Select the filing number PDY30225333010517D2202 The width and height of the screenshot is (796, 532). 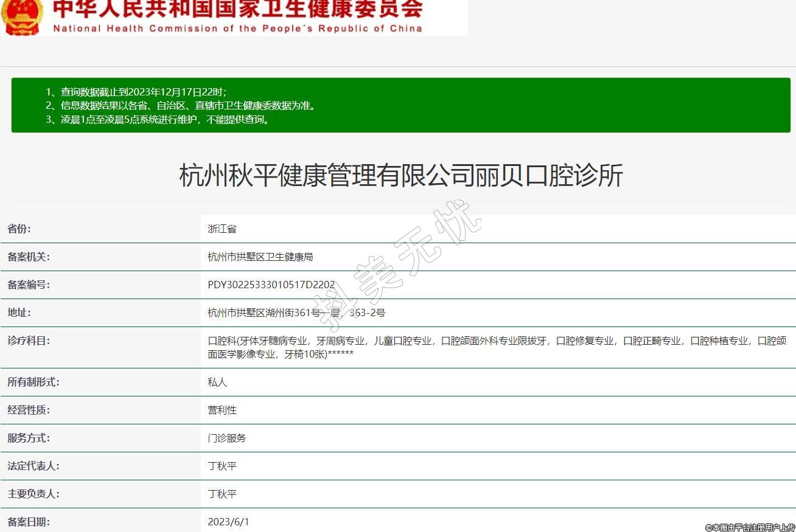pyautogui.click(x=271, y=285)
